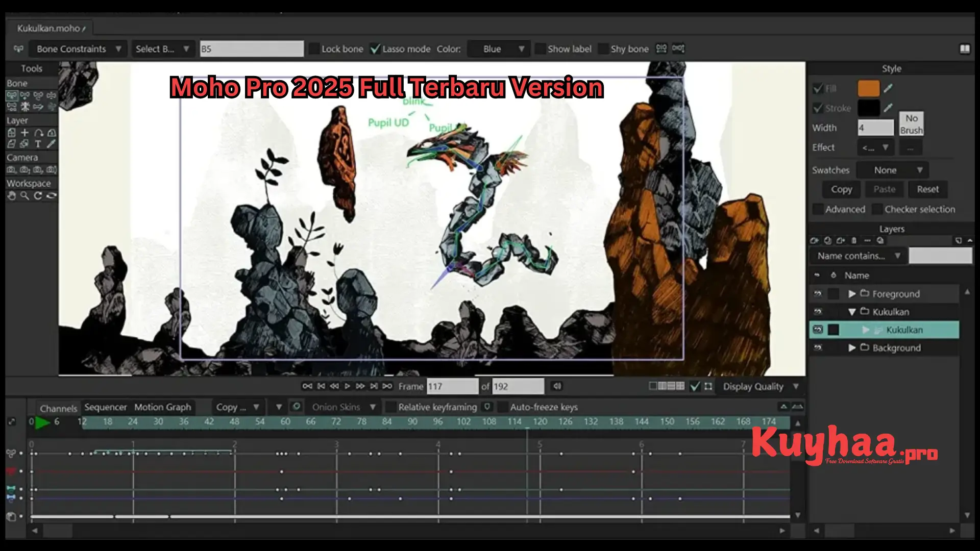The height and width of the screenshot is (551, 980).
Task: Select the Text layer tool
Action: click(x=38, y=144)
